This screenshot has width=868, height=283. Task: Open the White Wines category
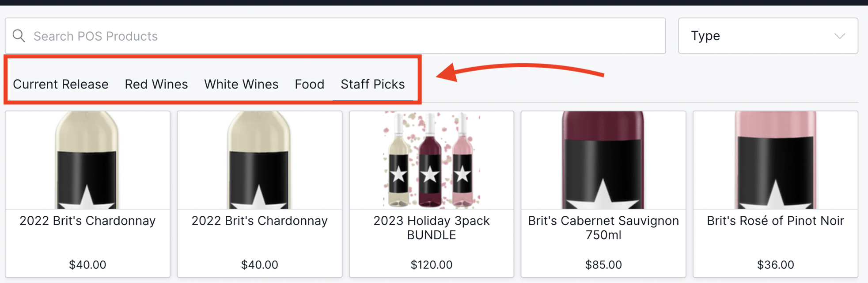pyautogui.click(x=241, y=84)
